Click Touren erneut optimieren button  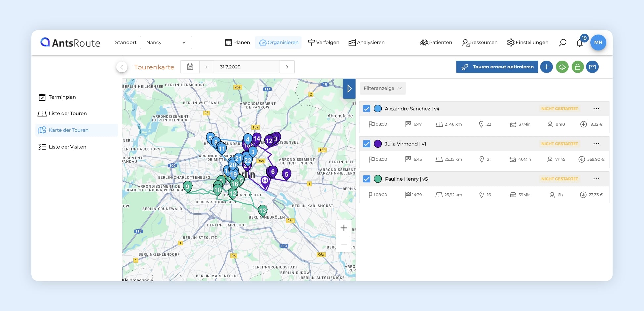tap(497, 67)
